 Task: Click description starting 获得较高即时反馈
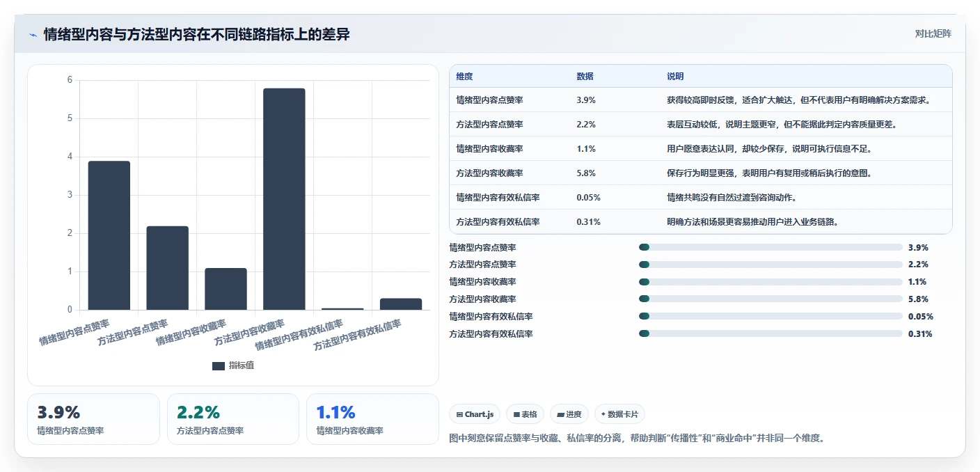799,100
